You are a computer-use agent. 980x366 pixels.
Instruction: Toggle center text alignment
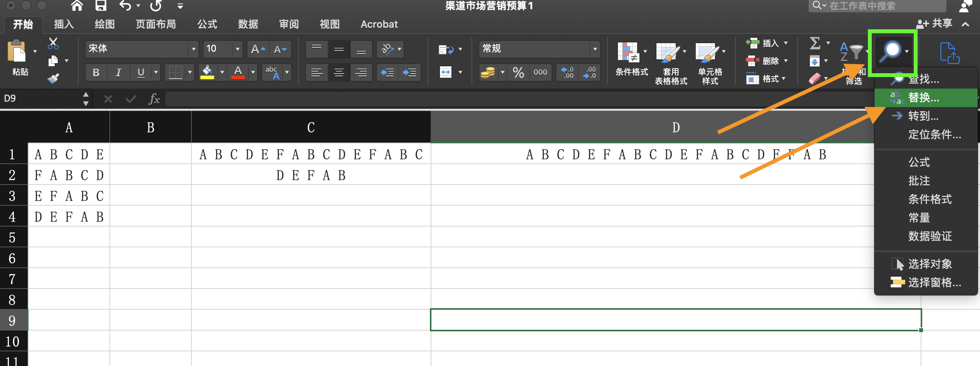click(339, 72)
